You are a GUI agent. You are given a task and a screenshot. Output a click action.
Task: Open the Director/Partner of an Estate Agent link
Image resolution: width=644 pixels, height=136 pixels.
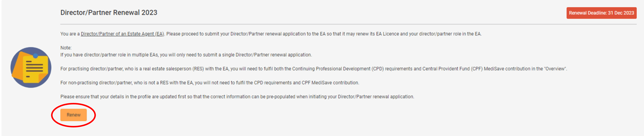coord(122,34)
